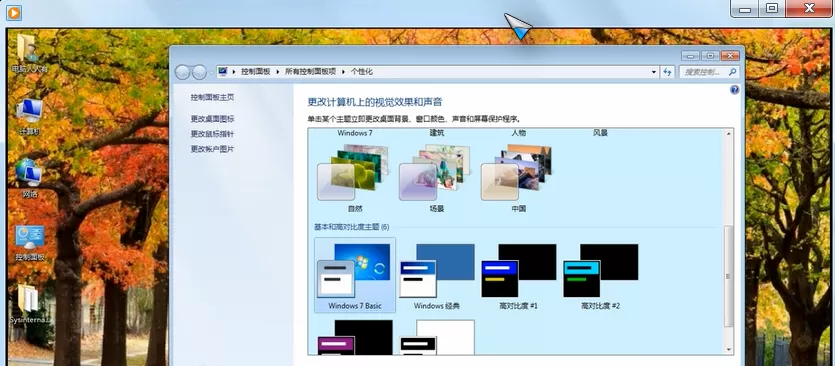This screenshot has height=366, width=835.
Task: Open Sysinternals folder on desktop
Action: pos(30,305)
